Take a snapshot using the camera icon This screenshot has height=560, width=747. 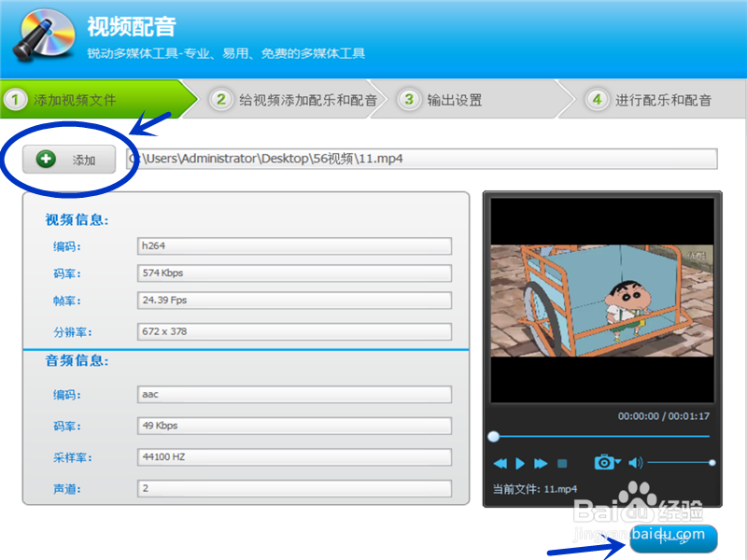[x=606, y=461]
